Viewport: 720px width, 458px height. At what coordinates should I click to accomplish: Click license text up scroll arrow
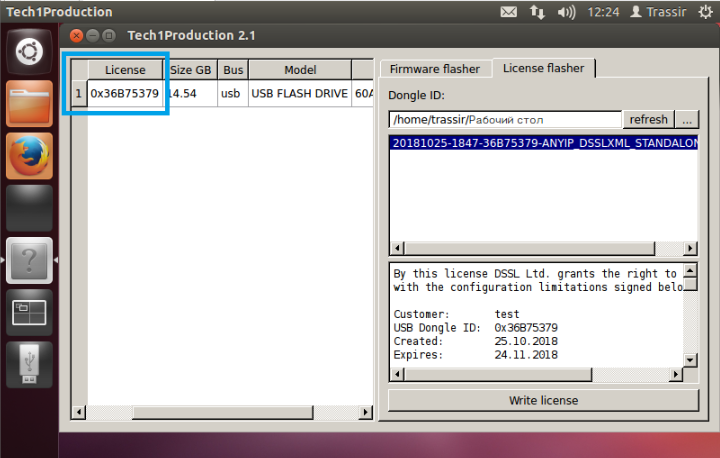point(690,270)
